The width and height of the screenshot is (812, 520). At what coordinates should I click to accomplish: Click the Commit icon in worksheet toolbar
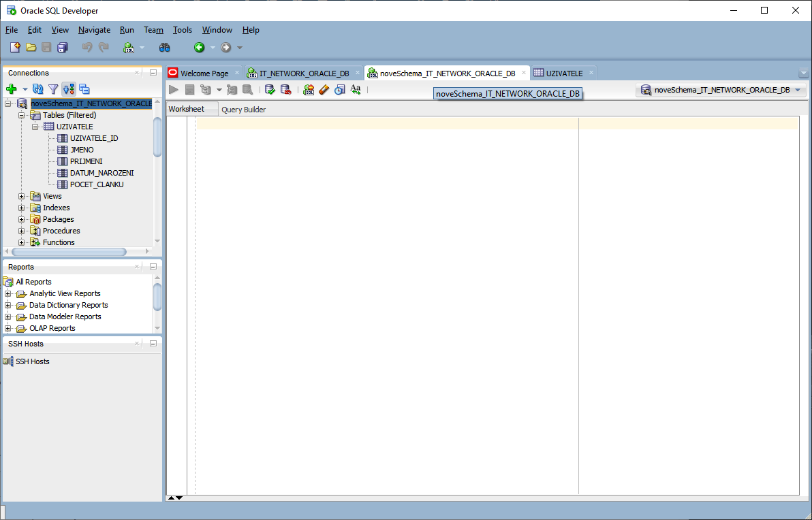pyautogui.click(x=270, y=90)
